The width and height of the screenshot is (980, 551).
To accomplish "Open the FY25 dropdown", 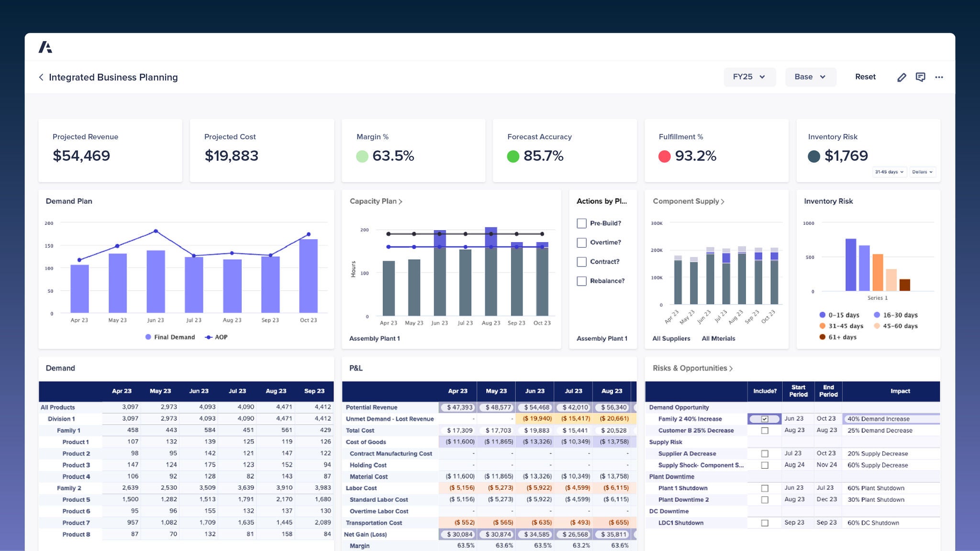I will (x=749, y=77).
